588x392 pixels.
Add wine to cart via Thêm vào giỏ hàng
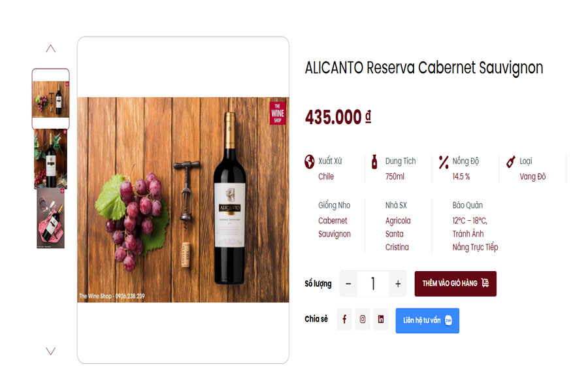click(455, 284)
